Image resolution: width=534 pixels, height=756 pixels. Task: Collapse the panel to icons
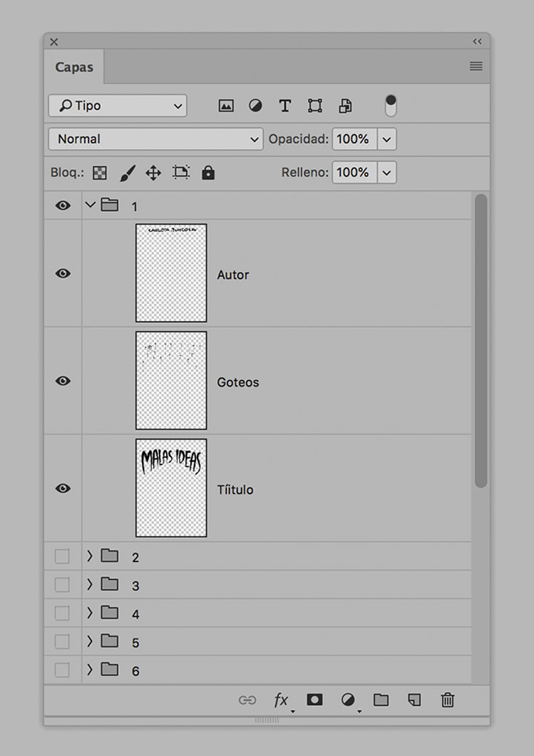pyautogui.click(x=477, y=41)
